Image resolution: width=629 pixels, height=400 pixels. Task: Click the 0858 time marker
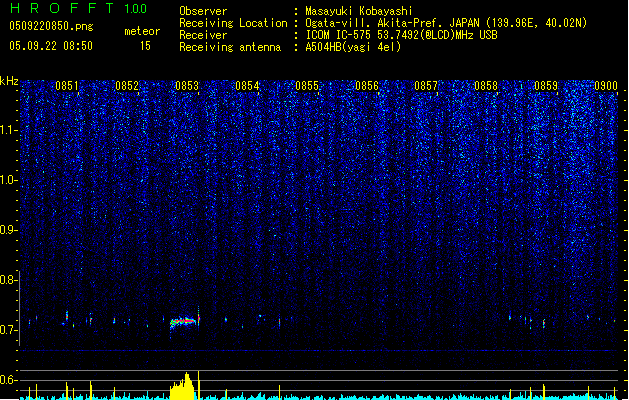point(486,86)
